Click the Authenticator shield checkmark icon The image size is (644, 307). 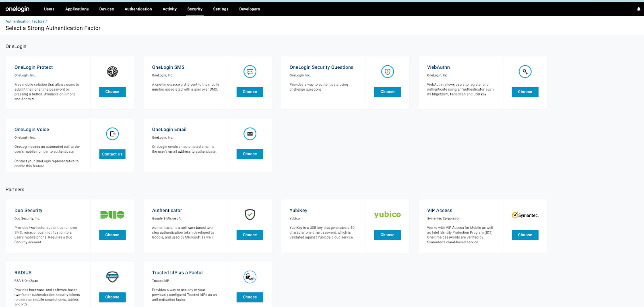click(250, 215)
